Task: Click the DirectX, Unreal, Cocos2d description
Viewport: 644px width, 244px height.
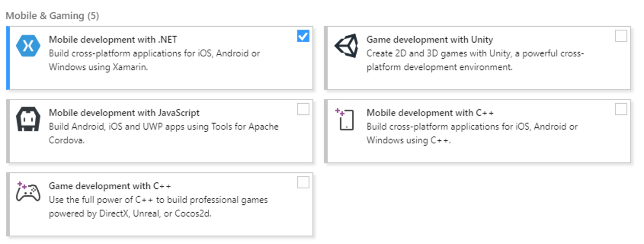Action: click(x=158, y=206)
